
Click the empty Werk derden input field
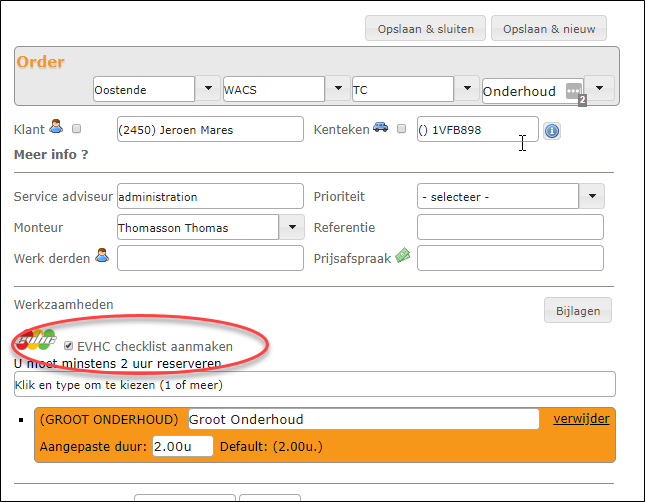(x=210, y=258)
